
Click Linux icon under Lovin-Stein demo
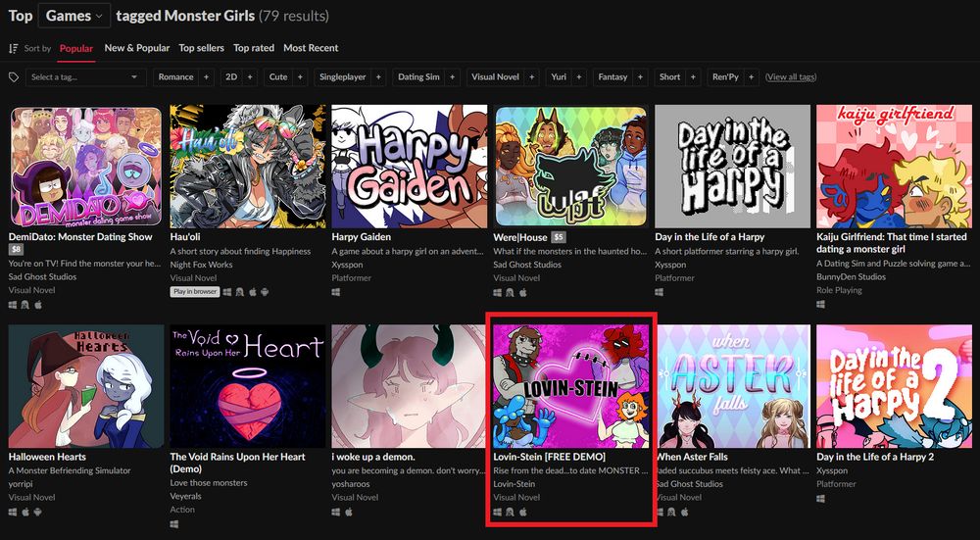point(510,512)
